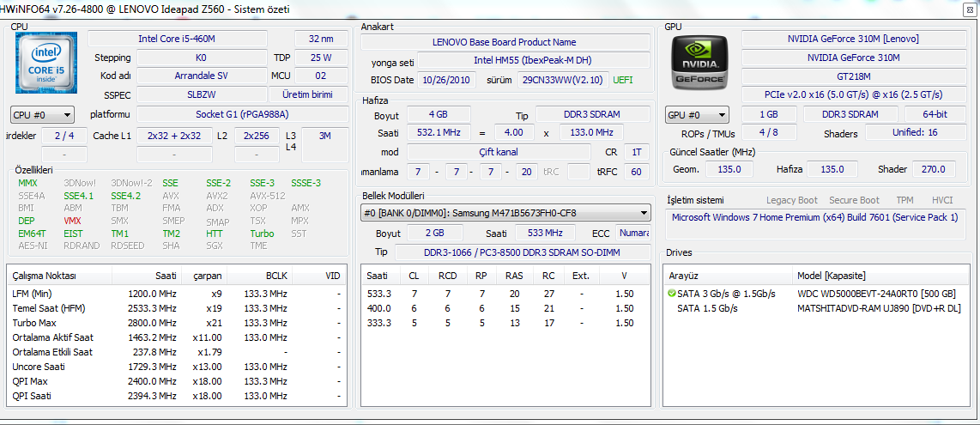The height and width of the screenshot is (425, 980).
Task: Select the Turbo Max row
Action: coord(177,323)
